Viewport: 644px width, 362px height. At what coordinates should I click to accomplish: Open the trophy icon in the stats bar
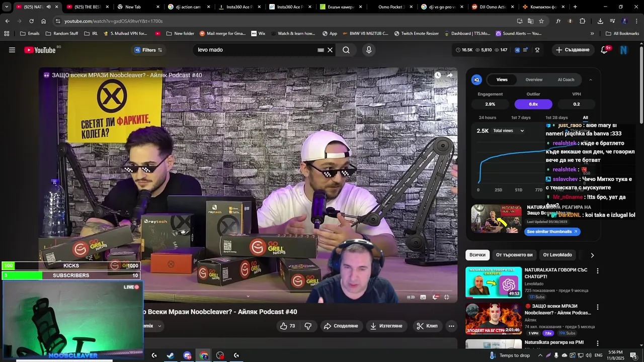click(x=537, y=50)
